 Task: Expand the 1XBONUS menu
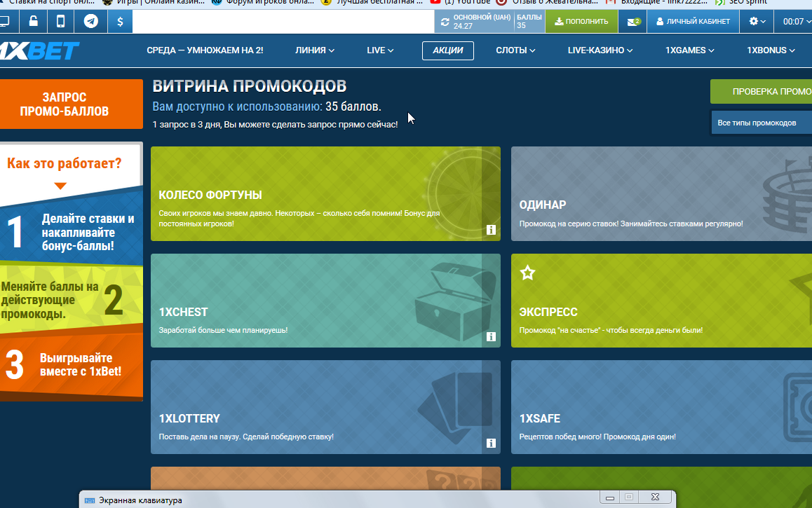(771, 50)
